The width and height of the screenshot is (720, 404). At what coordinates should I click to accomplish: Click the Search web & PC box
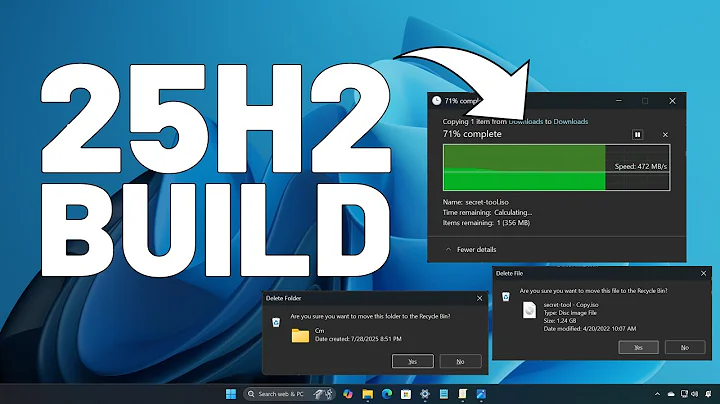(x=289, y=394)
